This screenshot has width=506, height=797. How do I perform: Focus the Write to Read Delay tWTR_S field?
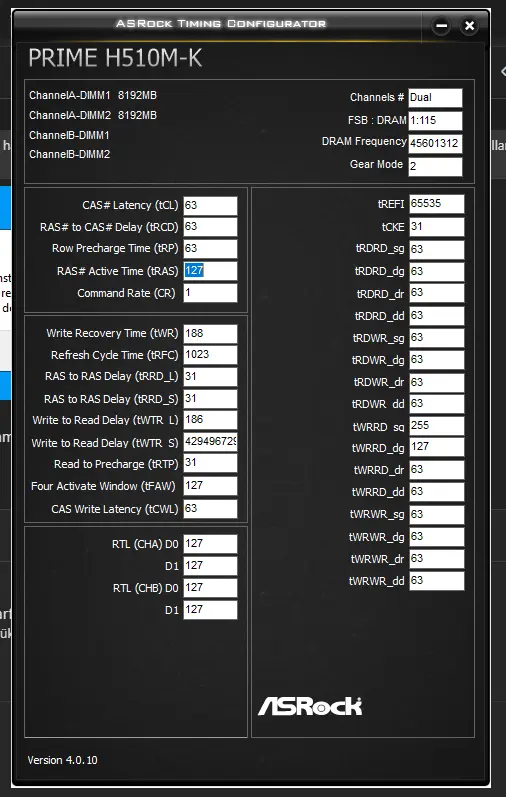coord(210,442)
